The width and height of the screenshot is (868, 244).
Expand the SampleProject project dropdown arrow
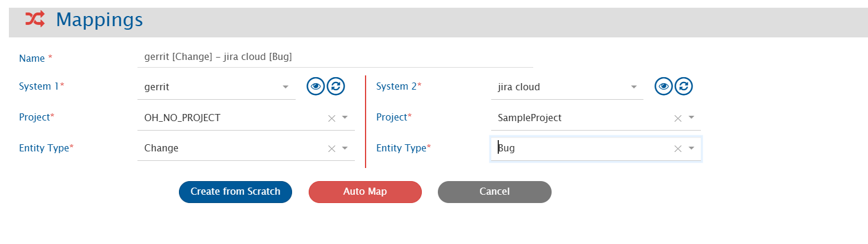pyautogui.click(x=691, y=118)
